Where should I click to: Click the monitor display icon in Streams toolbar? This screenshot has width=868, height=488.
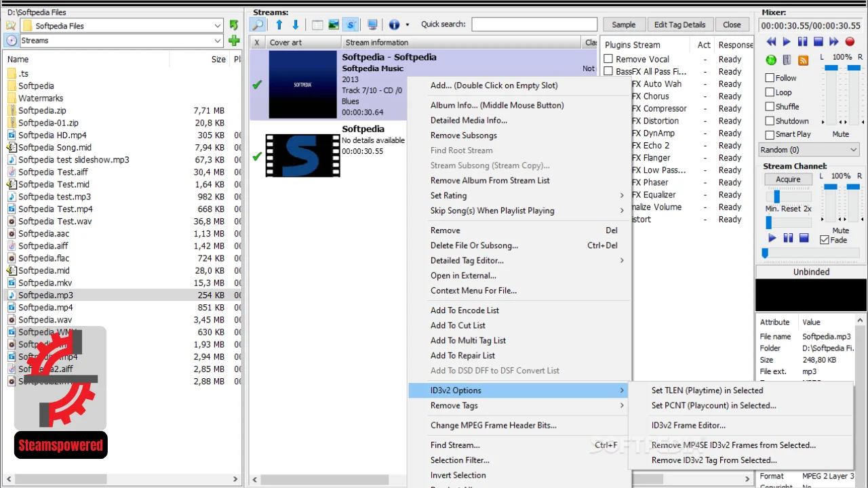(x=372, y=25)
